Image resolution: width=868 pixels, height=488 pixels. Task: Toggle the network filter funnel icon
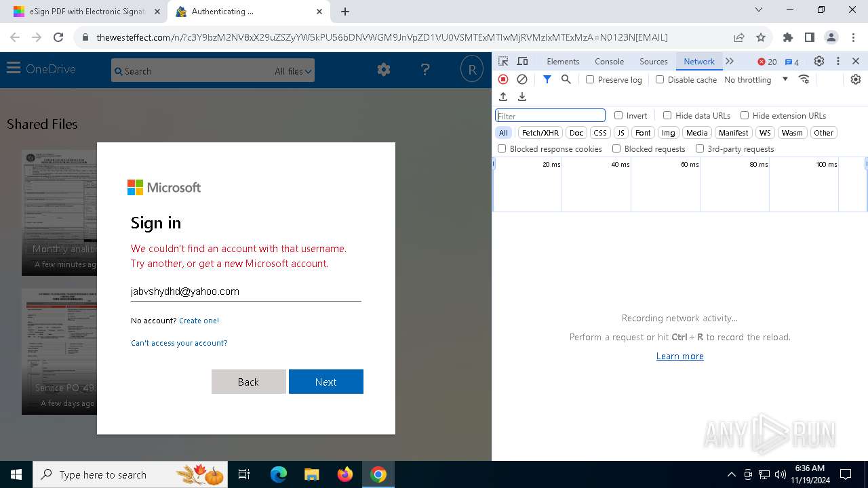point(547,79)
